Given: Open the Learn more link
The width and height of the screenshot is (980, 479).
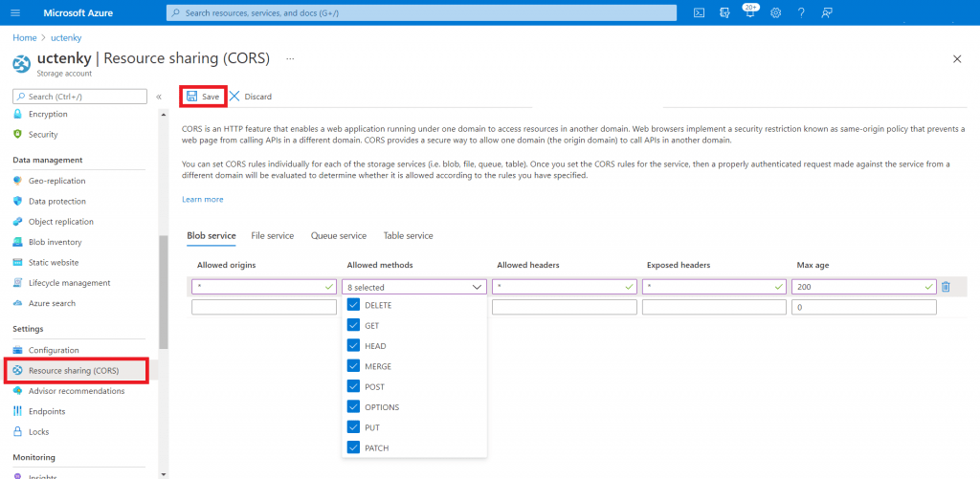Looking at the screenshot, I should (202, 199).
